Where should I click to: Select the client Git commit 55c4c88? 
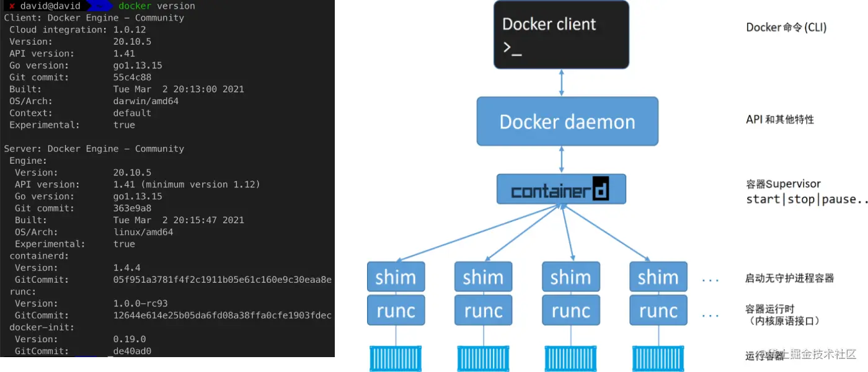point(132,77)
